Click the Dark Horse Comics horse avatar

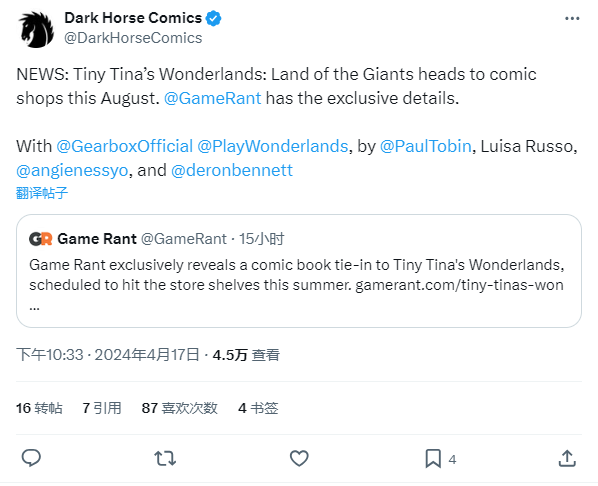point(36,29)
